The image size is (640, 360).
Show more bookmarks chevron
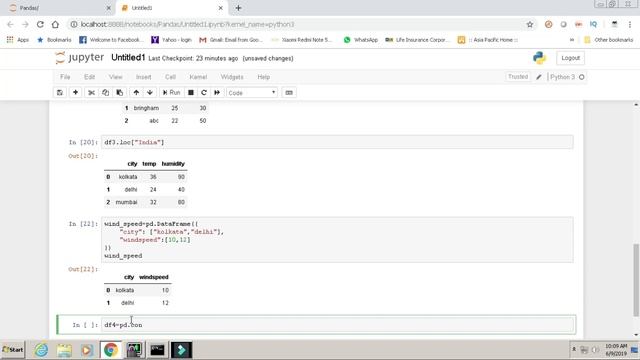571,40
